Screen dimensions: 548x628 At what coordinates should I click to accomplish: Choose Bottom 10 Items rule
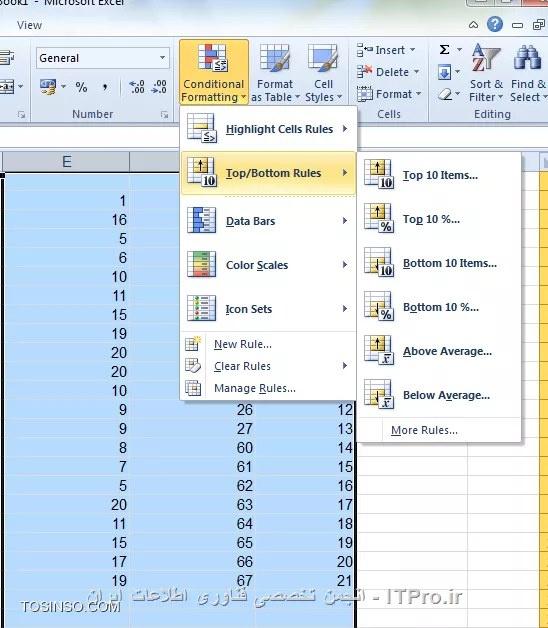click(440, 263)
